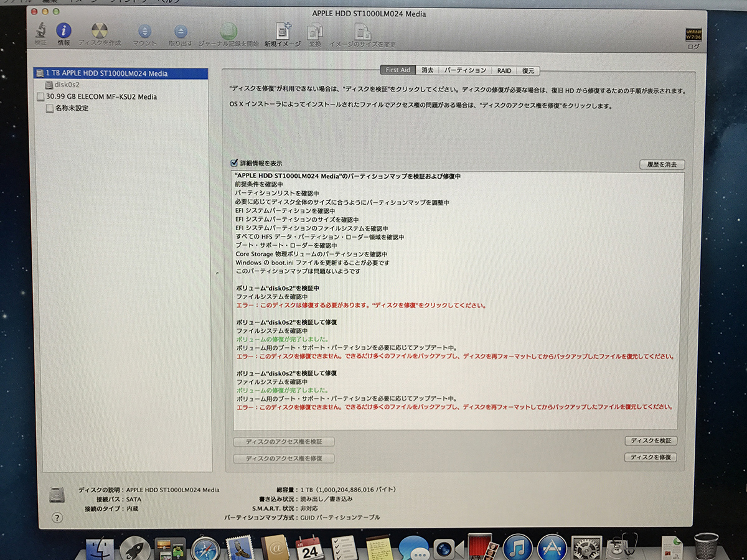
Task: Open System Preferences from the Dock
Action: [586, 549]
